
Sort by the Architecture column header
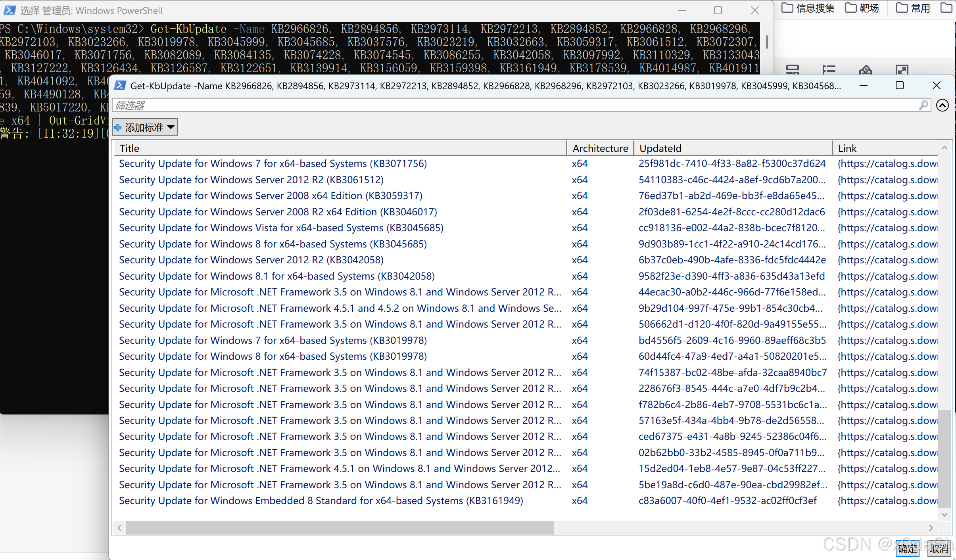click(x=600, y=148)
